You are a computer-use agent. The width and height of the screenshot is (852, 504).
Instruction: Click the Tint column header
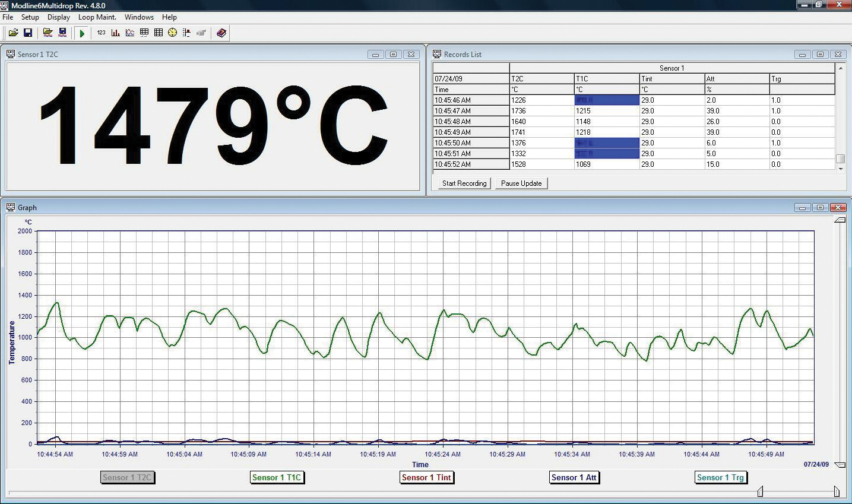tap(672, 79)
